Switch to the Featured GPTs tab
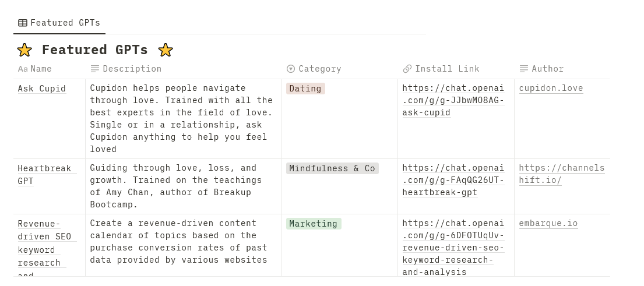The height and width of the screenshot is (286, 644). pos(59,23)
